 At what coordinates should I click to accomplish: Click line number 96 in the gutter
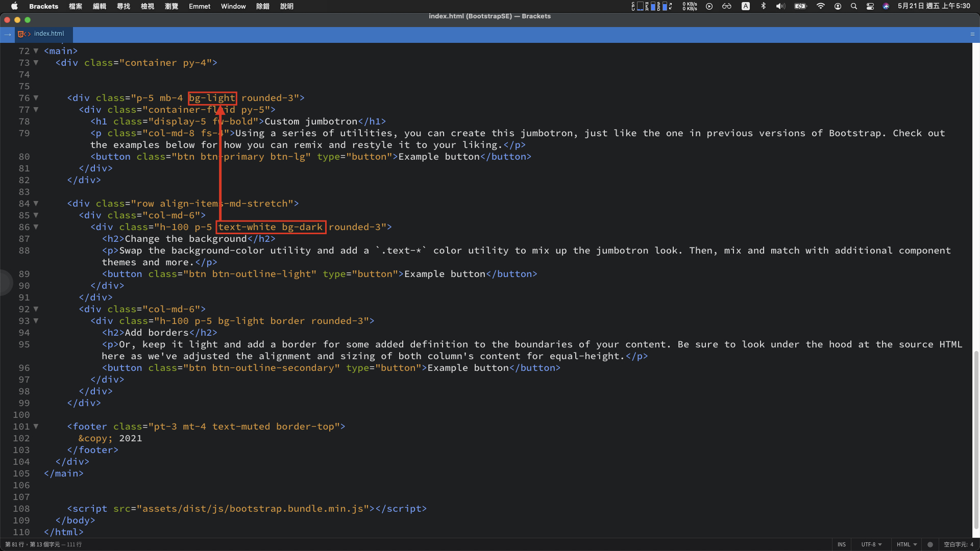click(24, 368)
